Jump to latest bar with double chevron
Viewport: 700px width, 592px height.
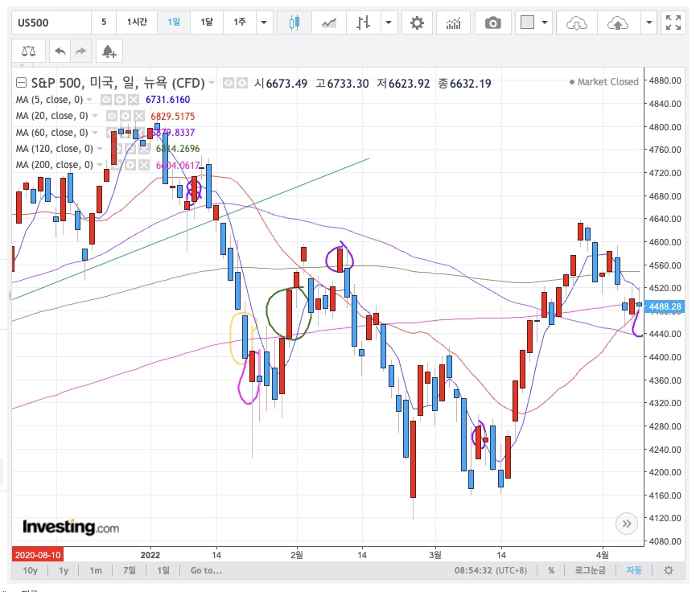(626, 524)
